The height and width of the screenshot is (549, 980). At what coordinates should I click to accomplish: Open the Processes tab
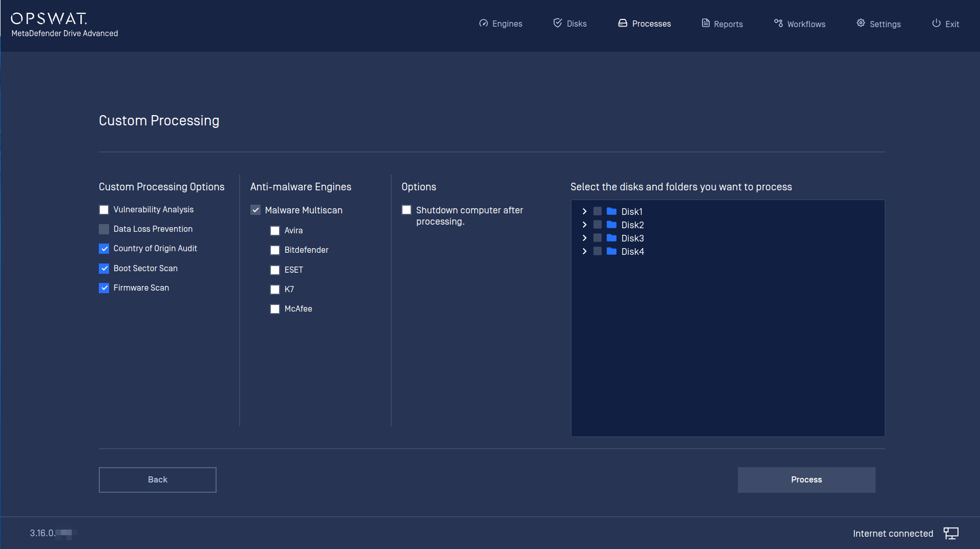pyautogui.click(x=644, y=24)
